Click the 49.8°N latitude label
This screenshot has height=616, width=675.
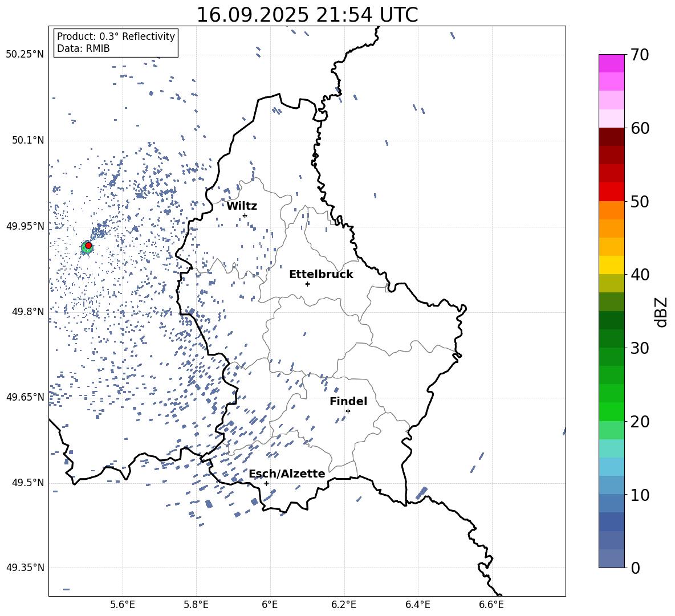[x=28, y=312]
